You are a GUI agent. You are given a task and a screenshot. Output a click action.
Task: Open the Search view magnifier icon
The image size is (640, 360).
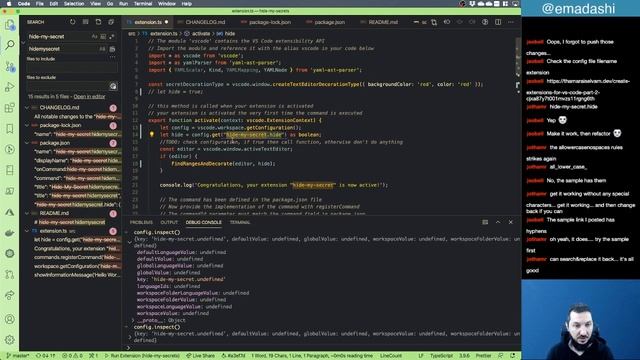(x=10, y=45)
